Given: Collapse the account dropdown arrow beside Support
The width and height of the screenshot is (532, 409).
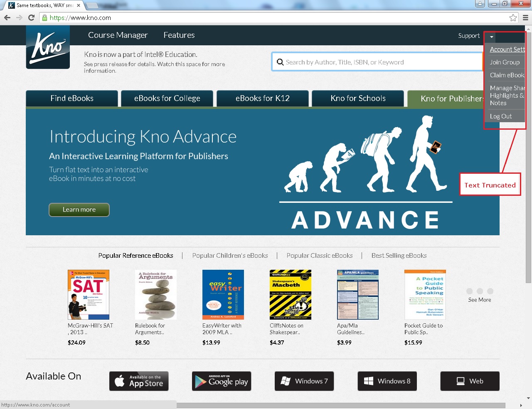Looking at the screenshot, I should pyautogui.click(x=491, y=37).
